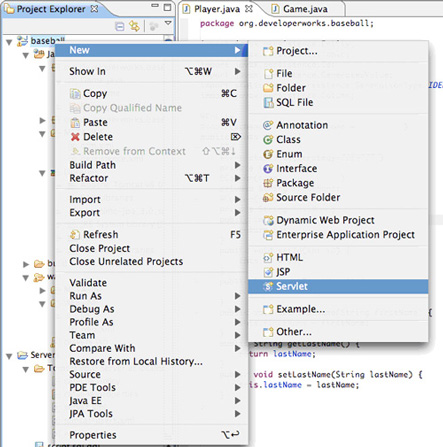Click Collapse All in Project Explorer toolbar
443x447 pixels.
pyautogui.click(x=120, y=26)
